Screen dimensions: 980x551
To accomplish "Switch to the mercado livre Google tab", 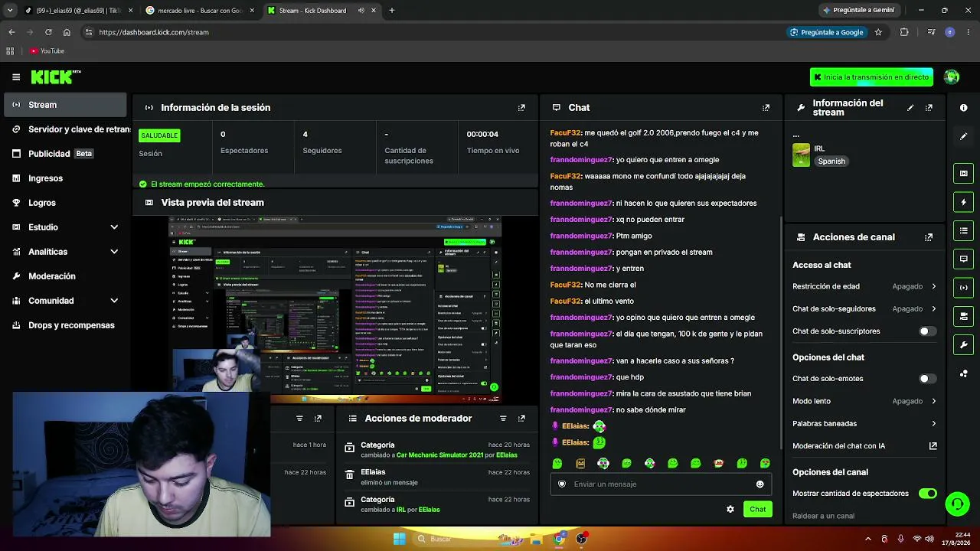I will tap(200, 11).
